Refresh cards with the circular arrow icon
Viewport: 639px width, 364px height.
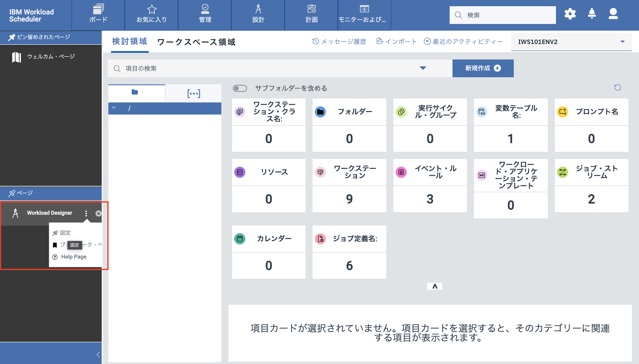[x=617, y=87]
